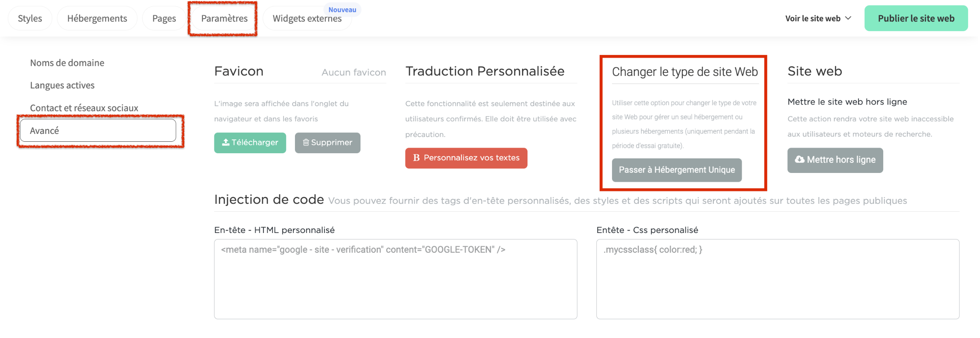Image resolution: width=980 pixels, height=338 pixels.
Task: Click into the Css personalisé text area
Action: point(777,279)
